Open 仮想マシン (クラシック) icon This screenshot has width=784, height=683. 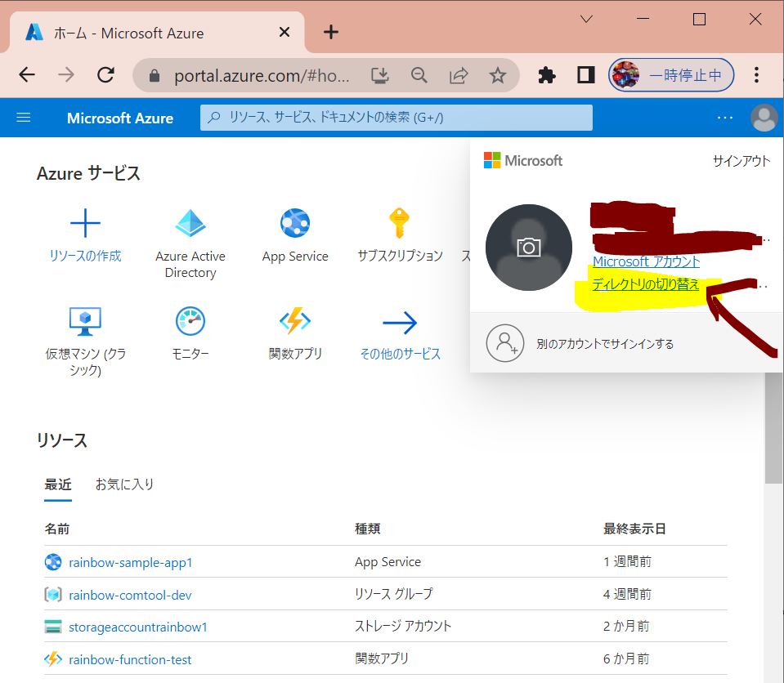pyautogui.click(x=85, y=322)
